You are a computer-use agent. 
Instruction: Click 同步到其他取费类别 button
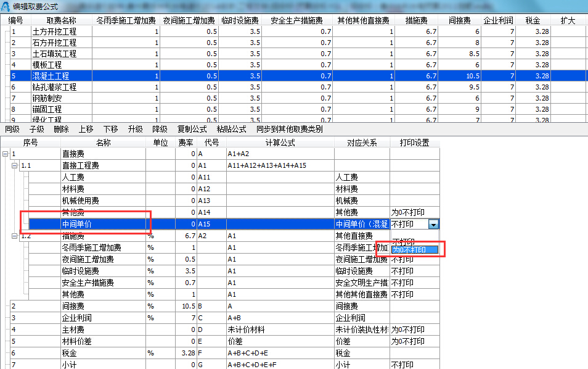[x=289, y=130]
